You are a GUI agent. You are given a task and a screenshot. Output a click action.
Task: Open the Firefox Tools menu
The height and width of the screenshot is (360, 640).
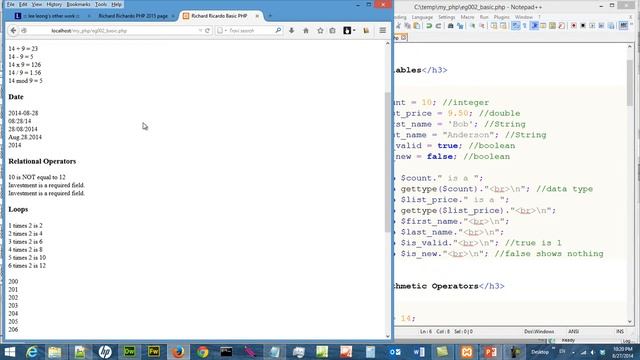pyautogui.click(x=101, y=4)
